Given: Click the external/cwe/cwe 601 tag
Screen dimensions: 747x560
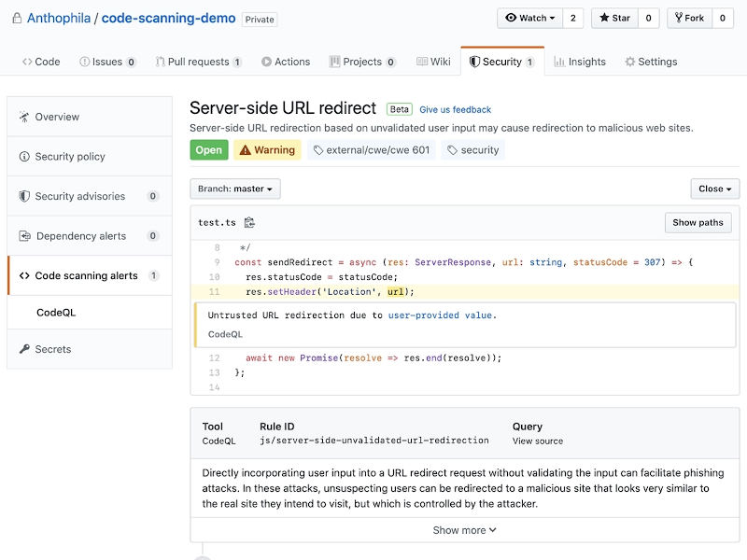Looking at the screenshot, I should coord(372,150).
